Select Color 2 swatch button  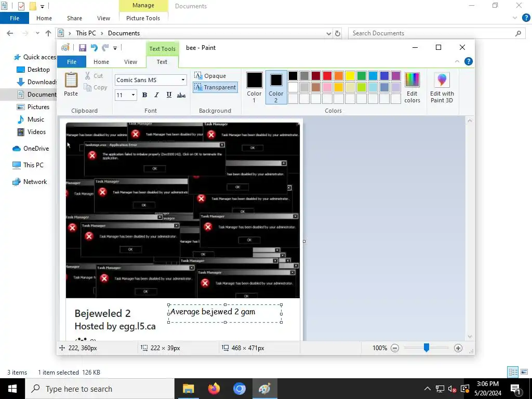point(276,87)
